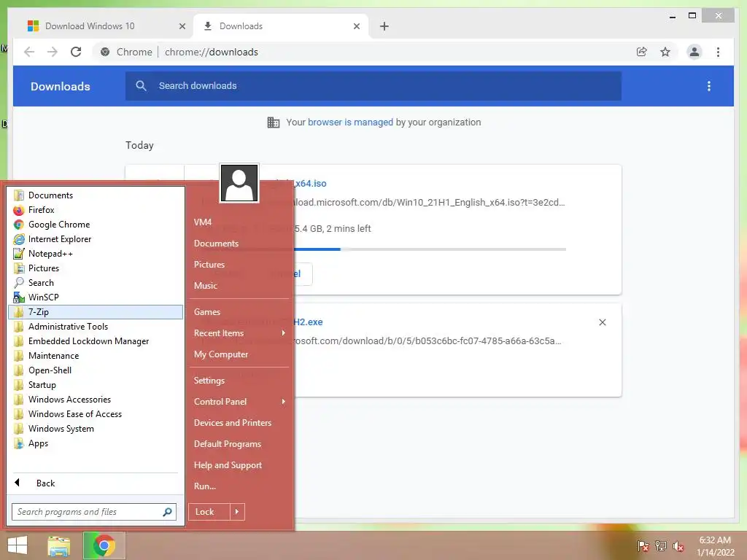The height and width of the screenshot is (560, 747).
Task: Click the x64.iso download file name link
Action: 310,183
